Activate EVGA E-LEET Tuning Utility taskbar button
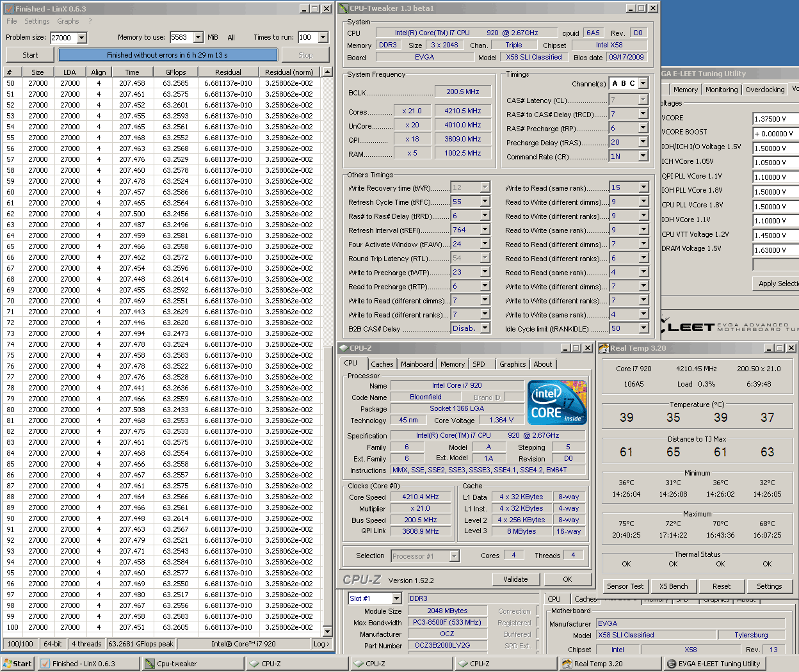This screenshot has width=799, height=672. click(x=714, y=664)
